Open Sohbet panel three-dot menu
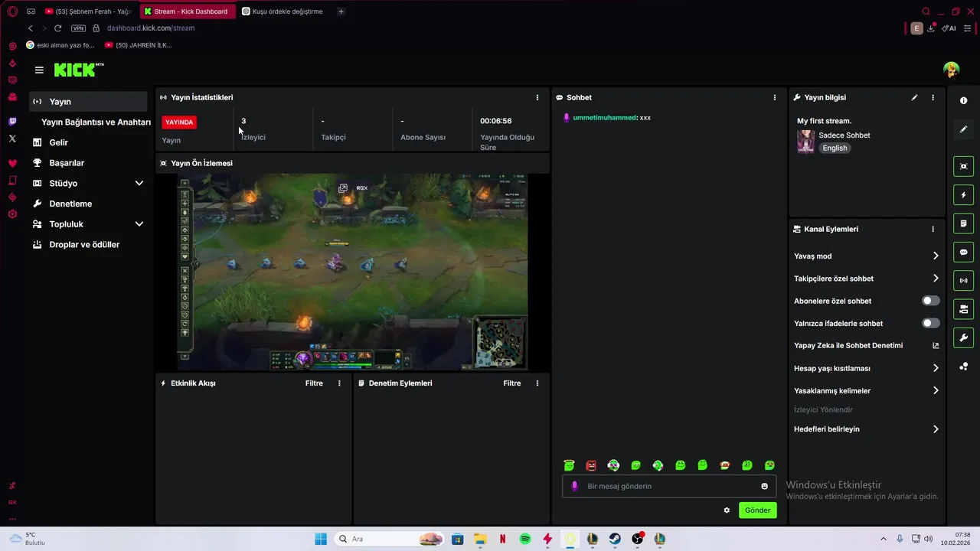Screen dimensions: 980x551 (x=774, y=98)
